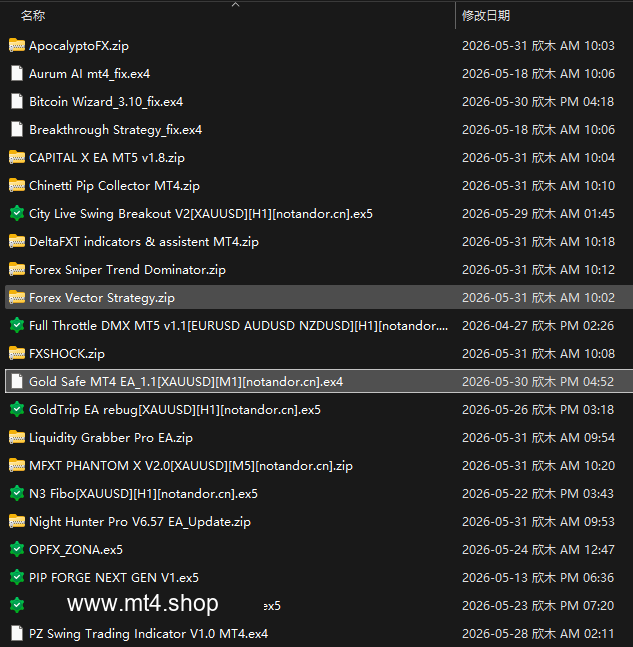
Task: Click the ApocalyptoFX.zip folder icon
Action: [17, 45]
